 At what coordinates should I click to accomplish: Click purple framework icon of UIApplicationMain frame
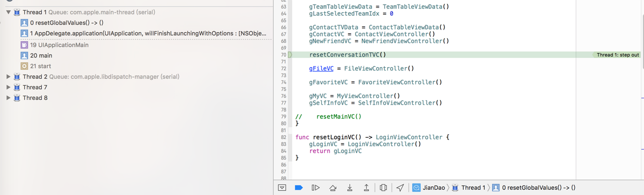tap(24, 45)
